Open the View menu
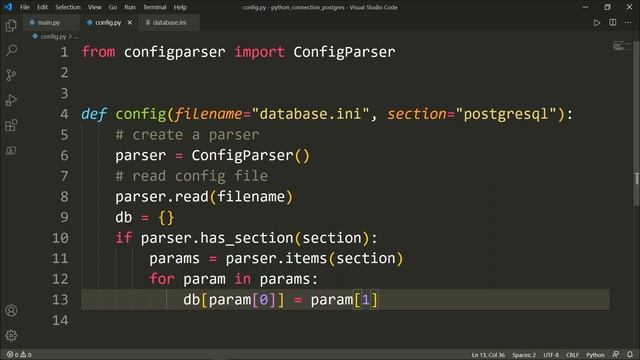 pyautogui.click(x=94, y=7)
